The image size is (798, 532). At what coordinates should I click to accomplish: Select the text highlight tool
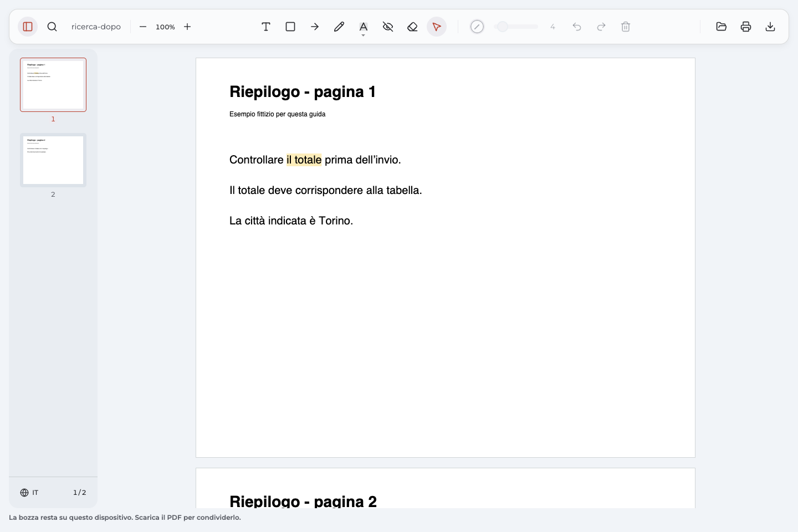[x=364, y=26]
